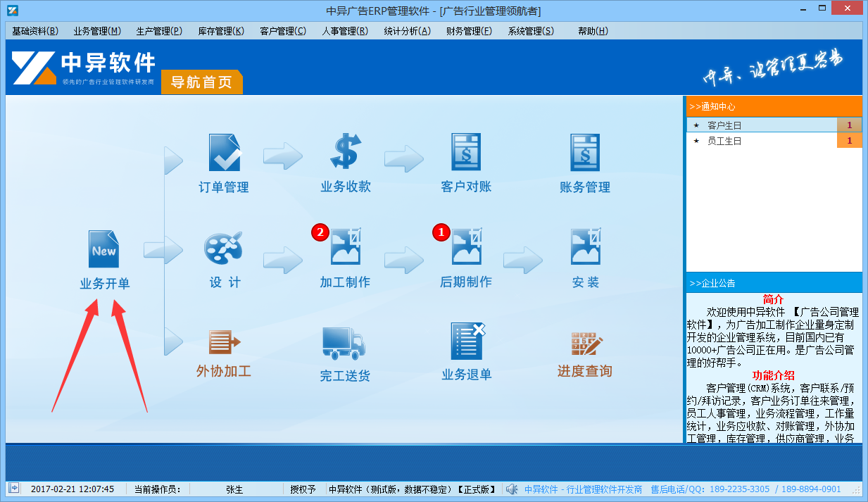Click operator name 张生 in status bar
Viewport: 868px width, 502px height.
(x=234, y=489)
